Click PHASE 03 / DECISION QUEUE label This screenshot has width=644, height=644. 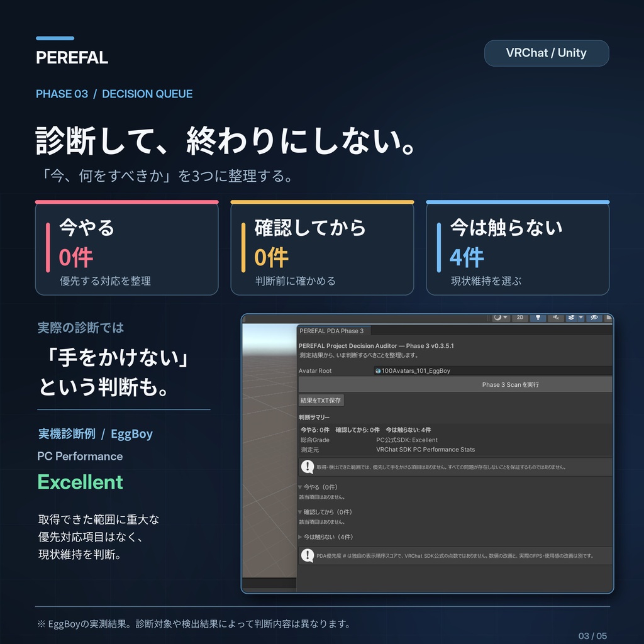[x=114, y=94]
